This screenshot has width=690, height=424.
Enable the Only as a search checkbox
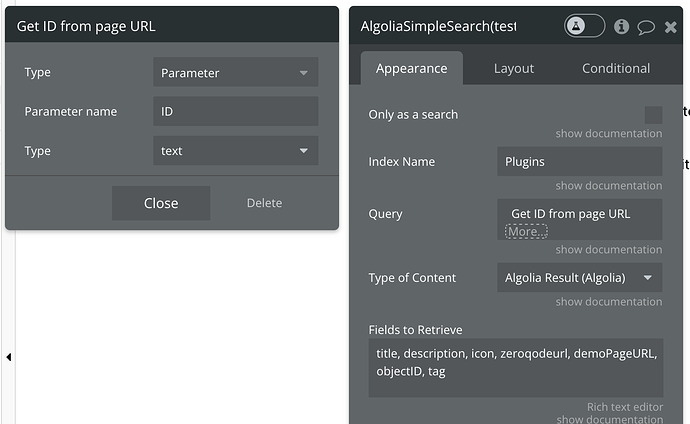(653, 115)
